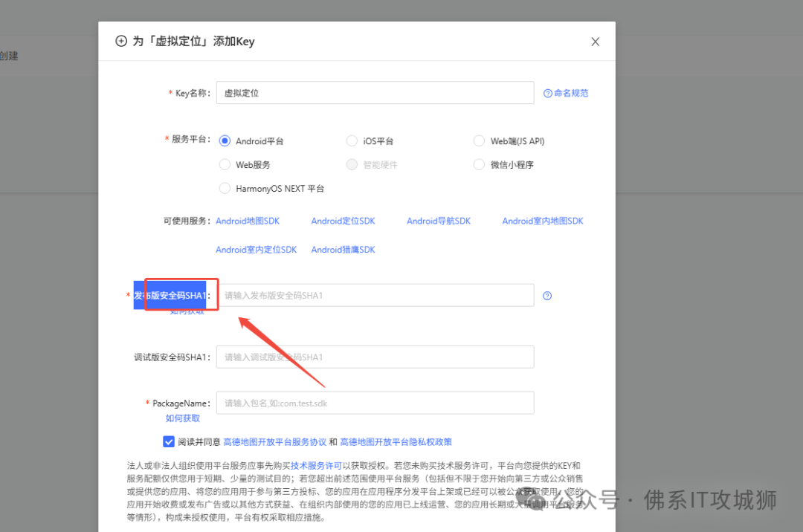The width and height of the screenshot is (803, 532).
Task: Uncheck the 阅读并同意 agreement checkbox
Action: point(169,441)
